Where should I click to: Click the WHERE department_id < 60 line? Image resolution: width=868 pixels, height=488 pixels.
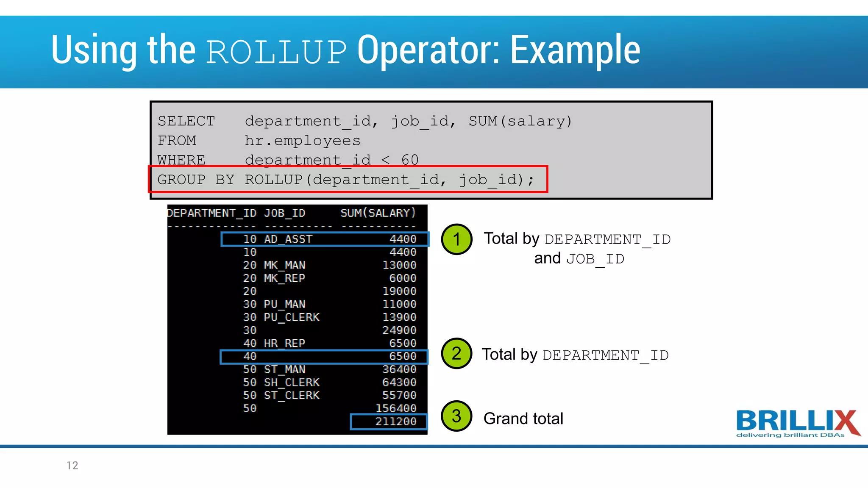click(x=288, y=160)
